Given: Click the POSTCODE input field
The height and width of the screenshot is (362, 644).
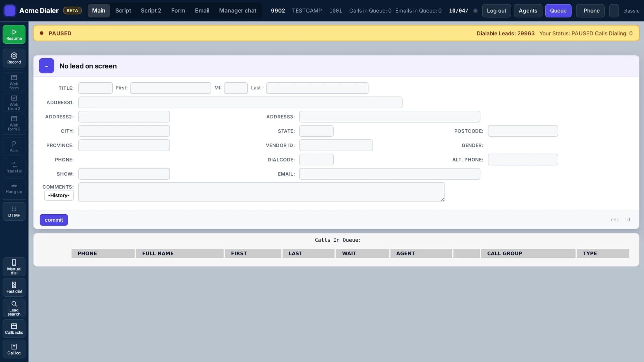Looking at the screenshot, I should pos(523,131).
